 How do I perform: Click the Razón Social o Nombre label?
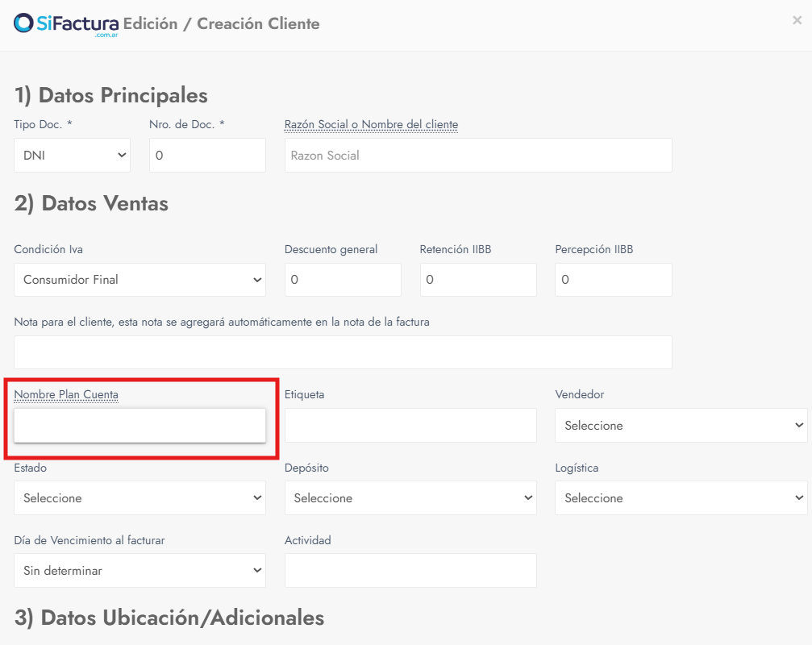371,125
